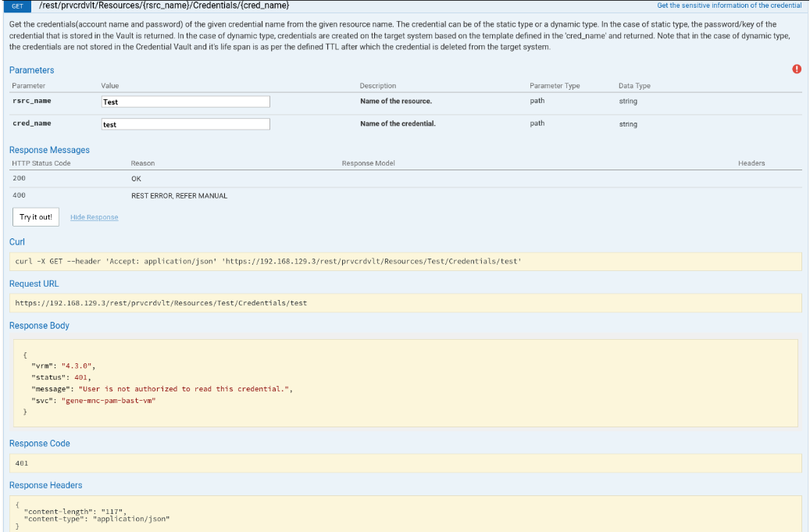Click the curl command box

[x=405, y=262]
